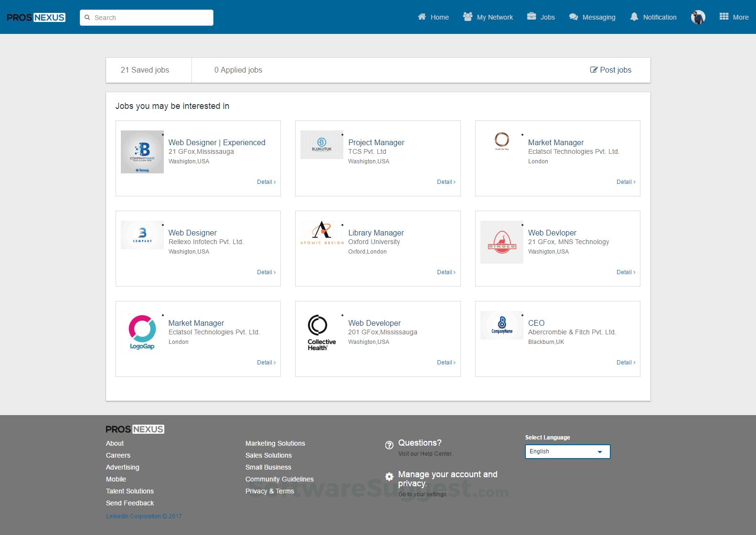Click the search input field
Screen dimensions: 756x535
tap(147, 18)
